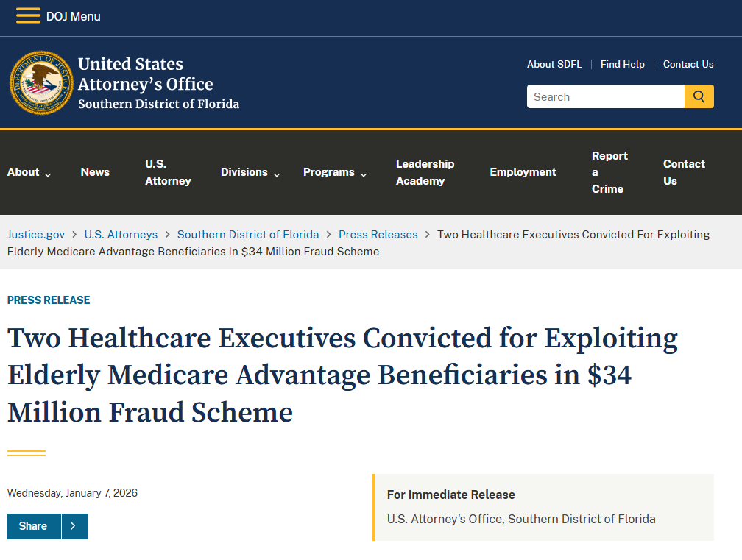Go to the News menu item

tap(95, 172)
